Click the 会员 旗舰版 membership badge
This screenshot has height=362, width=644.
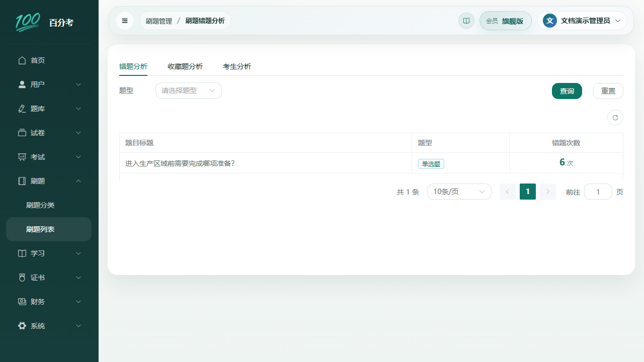(x=506, y=21)
